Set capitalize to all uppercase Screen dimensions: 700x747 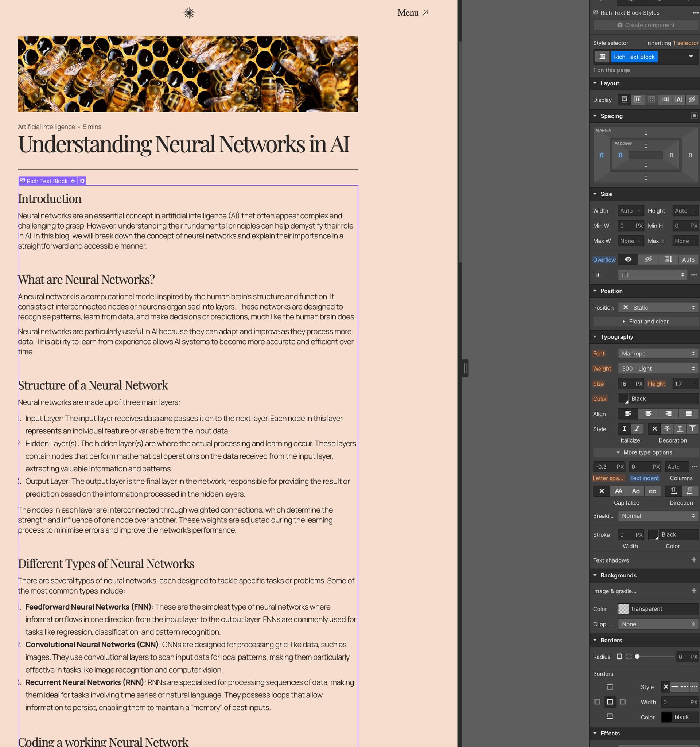tap(618, 491)
